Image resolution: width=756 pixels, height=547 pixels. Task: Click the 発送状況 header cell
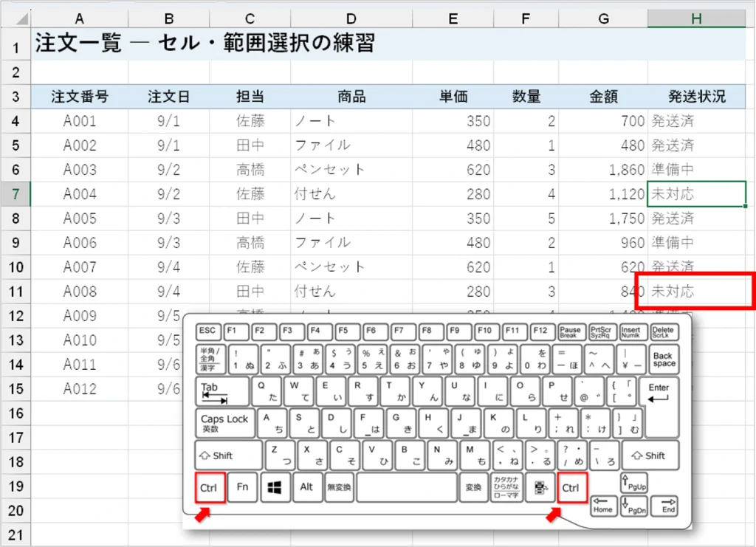coord(697,97)
